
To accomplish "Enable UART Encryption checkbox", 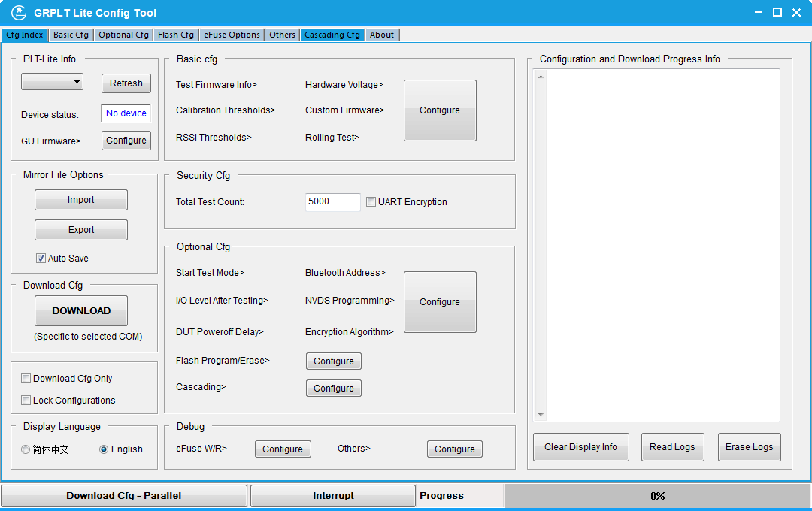I will click(371, 202).
